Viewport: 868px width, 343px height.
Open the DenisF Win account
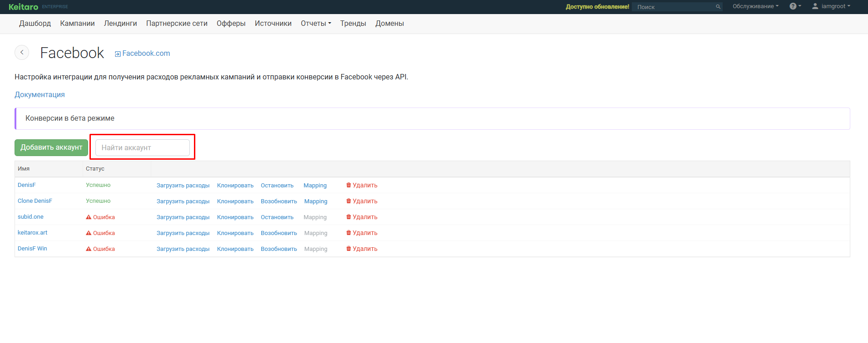(32, 249)
